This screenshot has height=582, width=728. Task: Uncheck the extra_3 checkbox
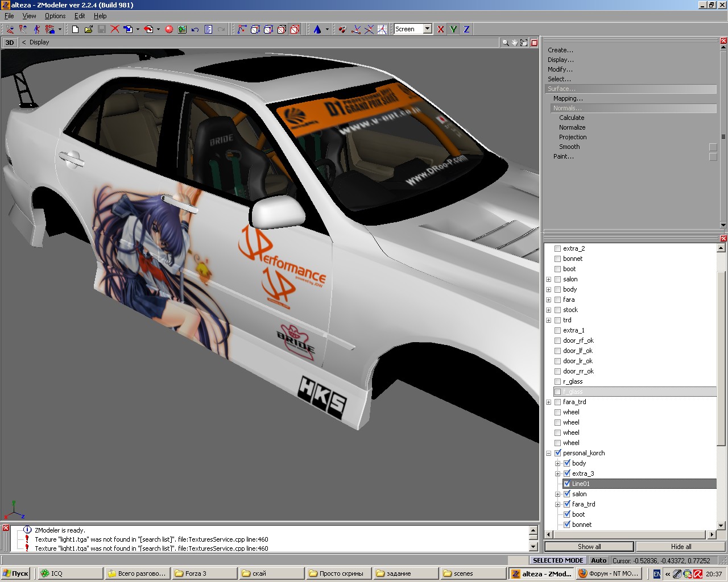click(x=566, y=473)
